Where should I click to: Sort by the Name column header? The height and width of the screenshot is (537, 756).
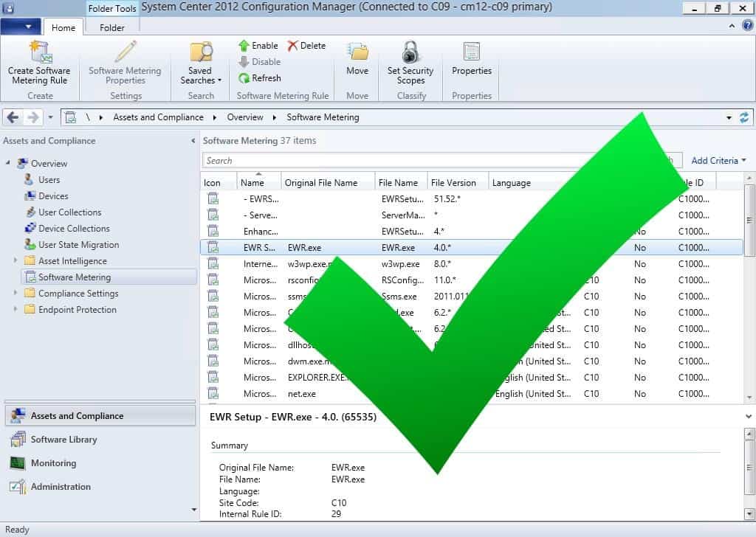tap(258, 182)
